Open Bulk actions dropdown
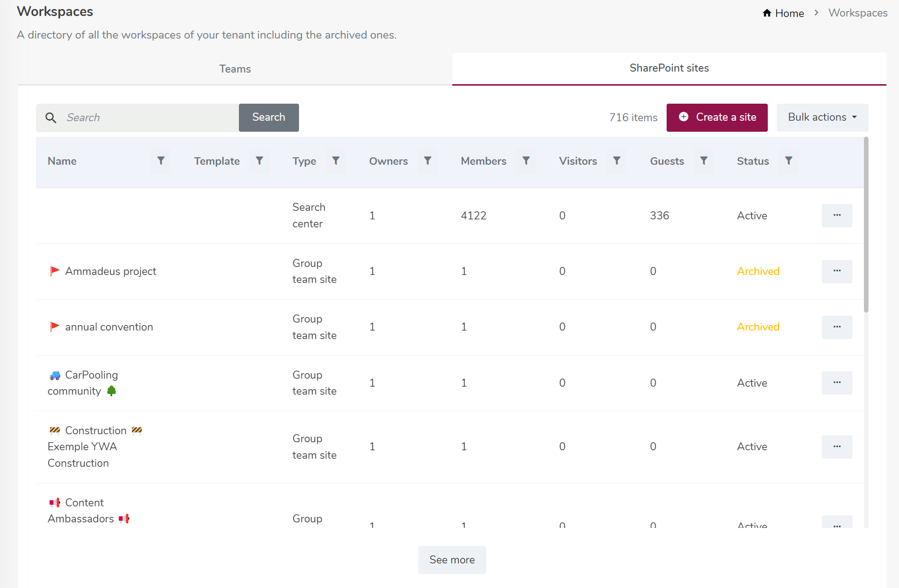The height and width of the screenshot is (588, 899). (x=822, y=117)
